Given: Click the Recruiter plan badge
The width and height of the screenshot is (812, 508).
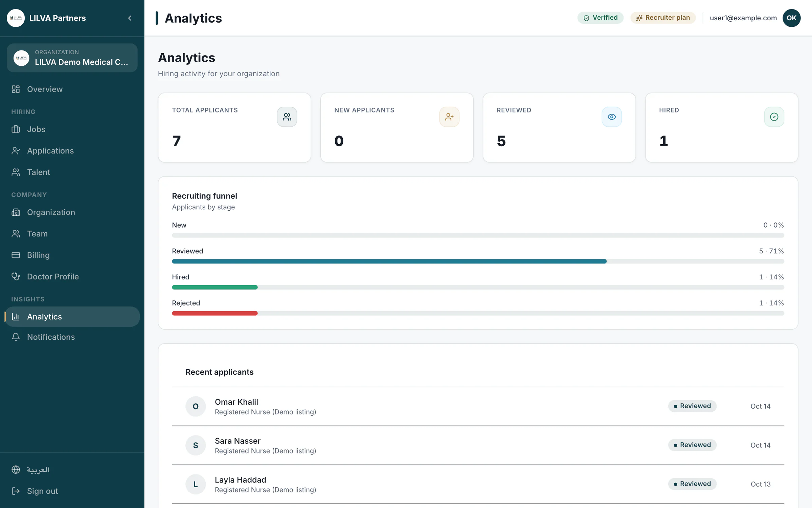Looking at the screenshot, I should tap(663, 18).
